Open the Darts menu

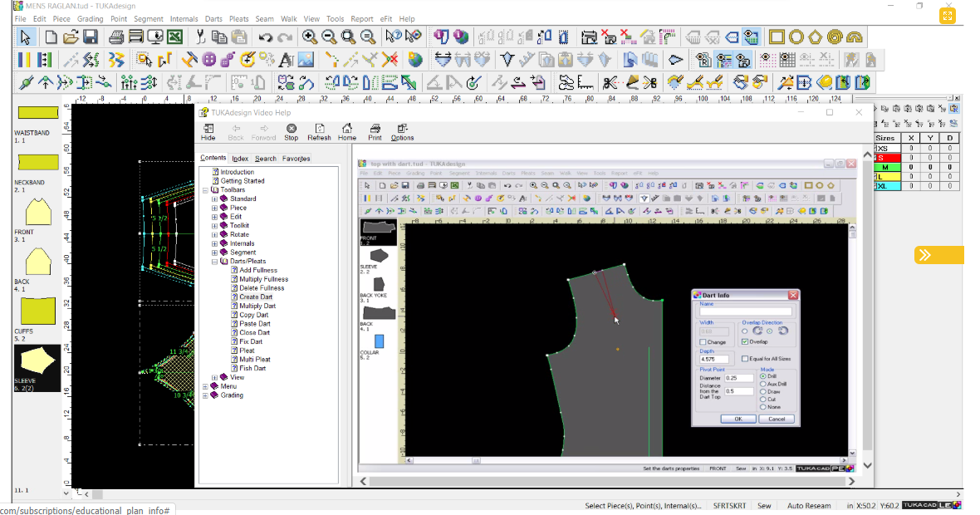[x=213, y=18]
